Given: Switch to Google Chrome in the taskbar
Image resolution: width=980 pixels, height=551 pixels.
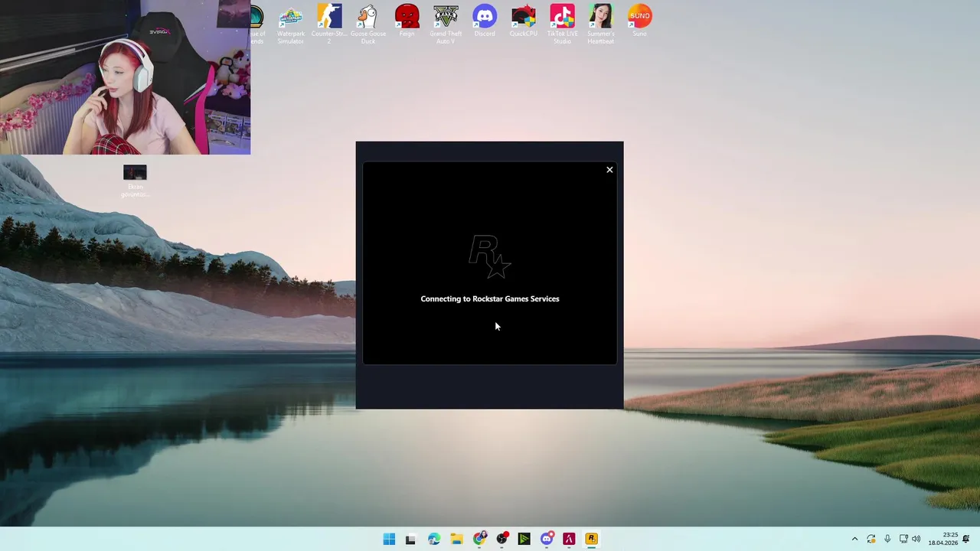Looking at the screenshot, I should pos(479,539).
